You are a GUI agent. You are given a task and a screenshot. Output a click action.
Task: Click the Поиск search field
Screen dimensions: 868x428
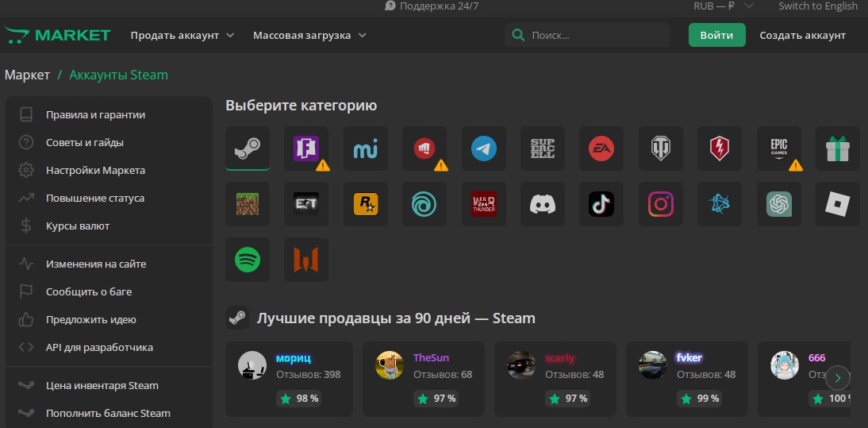(x=587, y=35)
